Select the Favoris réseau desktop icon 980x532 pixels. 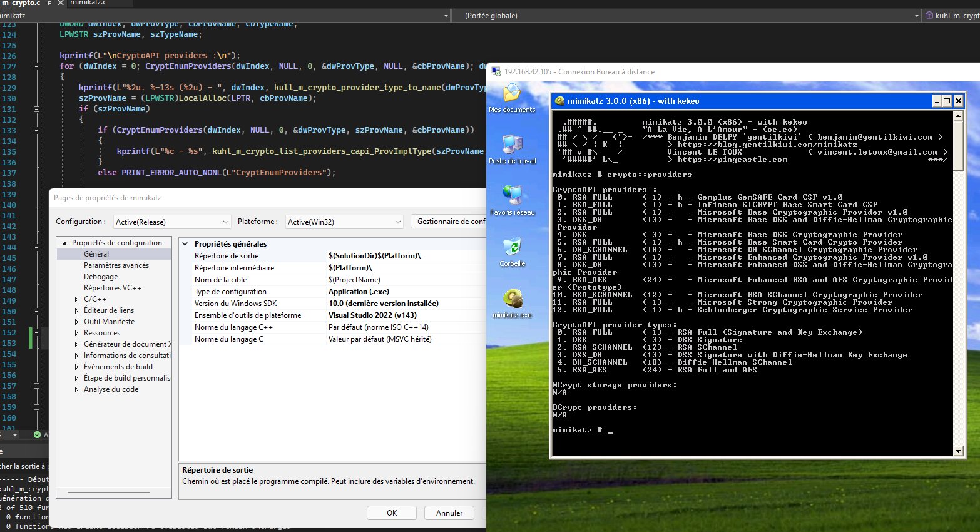coord(512,200)
